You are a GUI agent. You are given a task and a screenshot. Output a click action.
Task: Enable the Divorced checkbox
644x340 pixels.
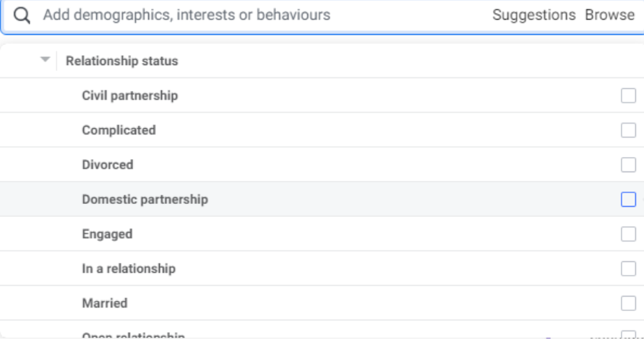tap(628, 165)
